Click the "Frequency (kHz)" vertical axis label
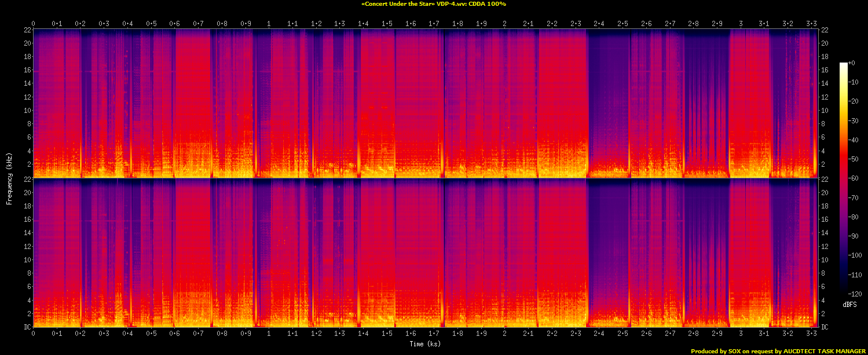The image size is (868, 355). pos(9,178)
